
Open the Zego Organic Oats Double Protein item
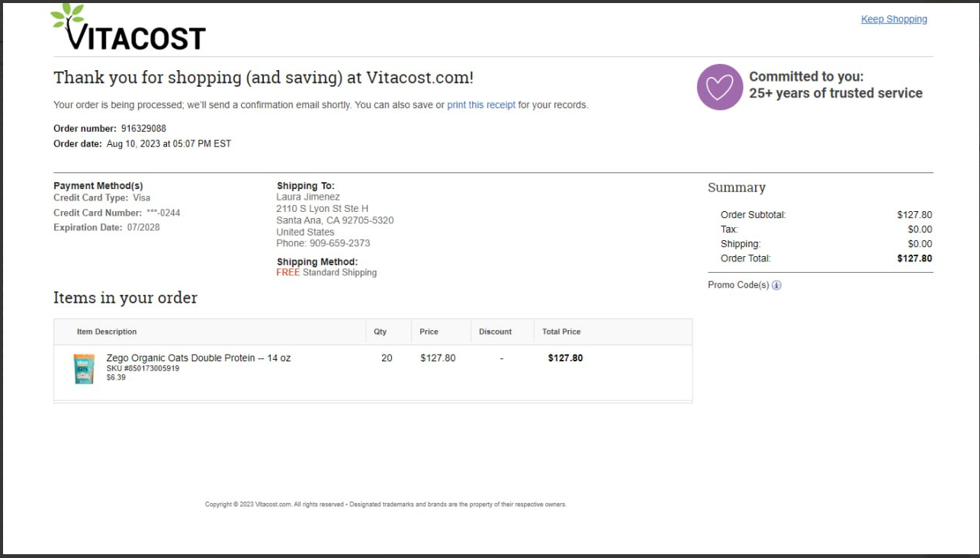point(198,358)
